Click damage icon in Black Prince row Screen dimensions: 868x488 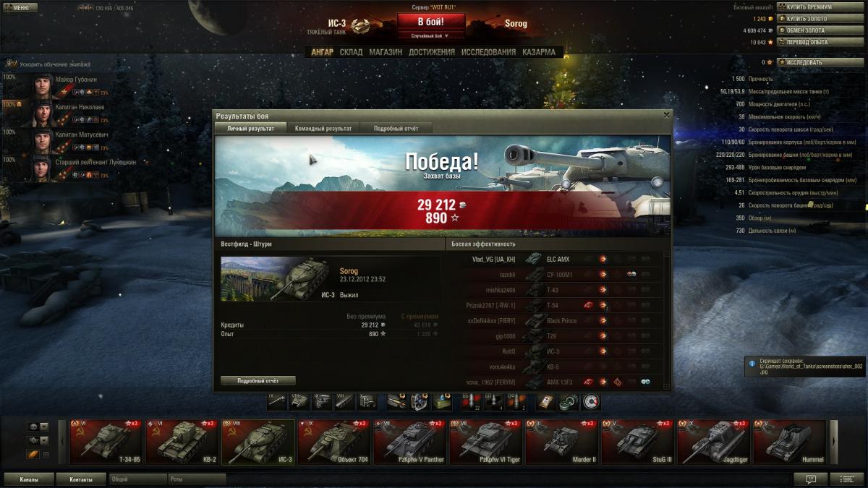click(x=603, y=320)
